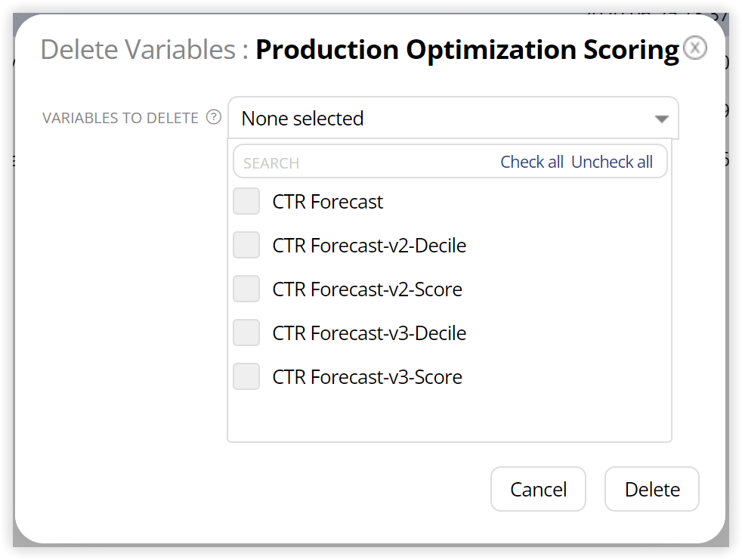Select the CTR Forecast-v3-Decile checkbox
Image resolution: width=742 pixels, height=560 pixels.
[x=246, y=333]
